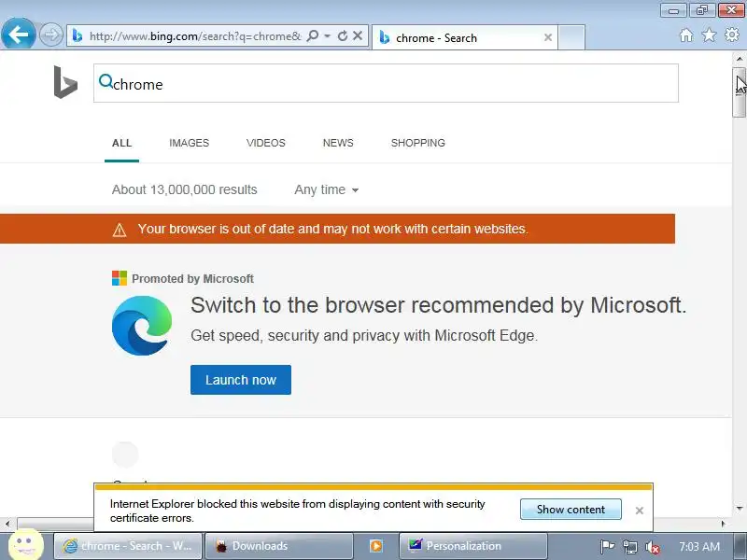
Task: Switch to 'chrome - Search' taskbar button
Action: (x=128, y=546)
